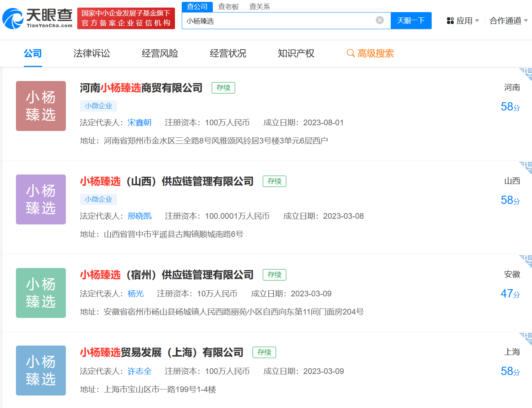Expand the 合作通道 dropdown menu

pos(509,21)
